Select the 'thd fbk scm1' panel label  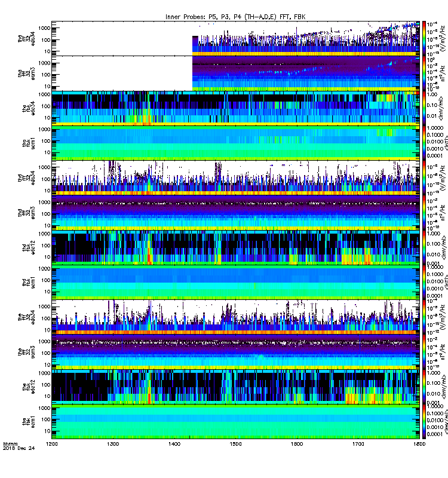[x=29, y=283]
